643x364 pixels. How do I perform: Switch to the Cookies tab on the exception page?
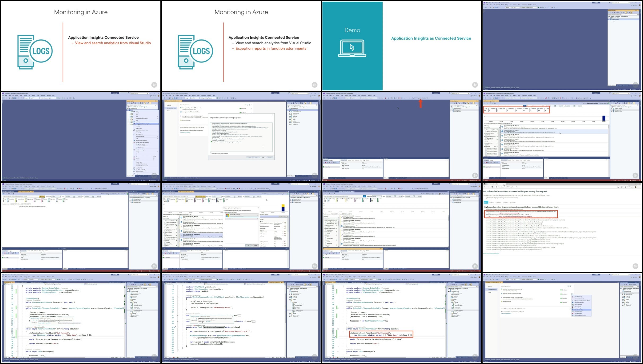[x=498, y=202]
